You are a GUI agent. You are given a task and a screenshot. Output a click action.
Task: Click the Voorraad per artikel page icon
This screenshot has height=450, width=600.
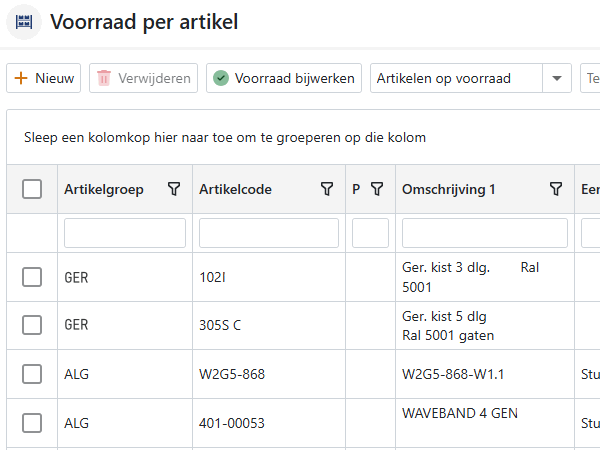(x=24, y=21)
